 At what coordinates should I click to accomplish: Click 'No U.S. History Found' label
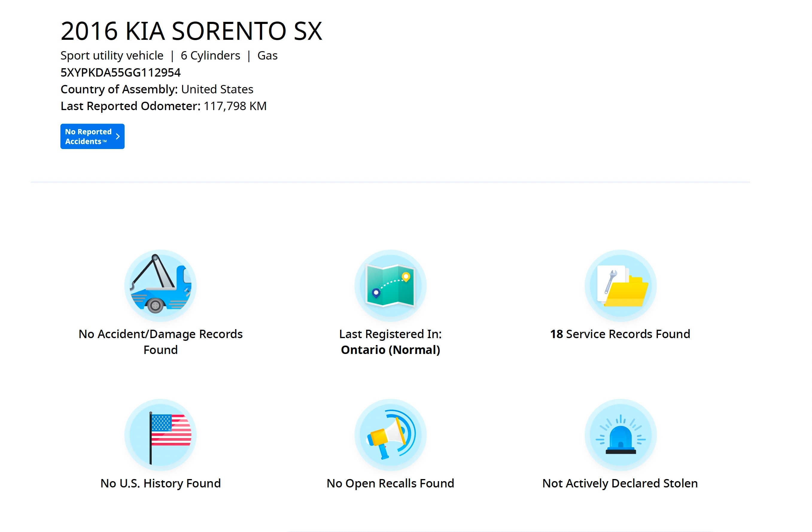[160, 483]
